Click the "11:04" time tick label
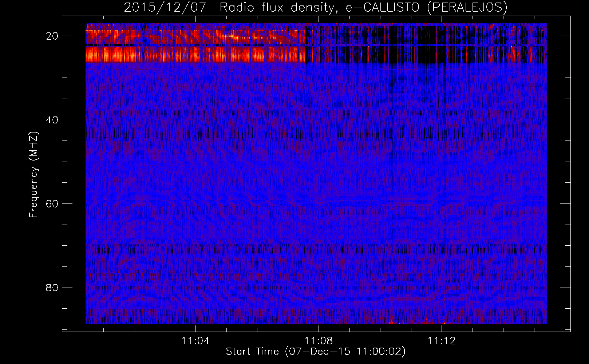The height and width of the screenshot is (364, 589). [x=196, y=341]
